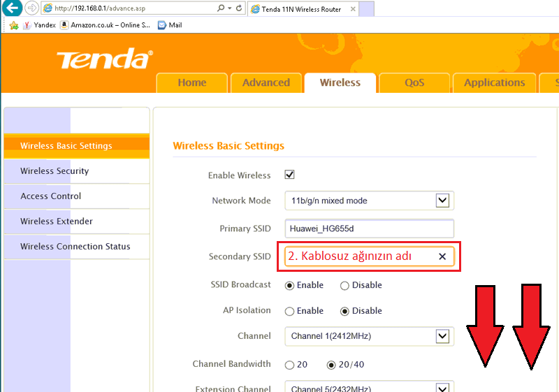Click the IE page icon in address bar
The height and width of the screenshot is (392, 559).
(48, 8)
